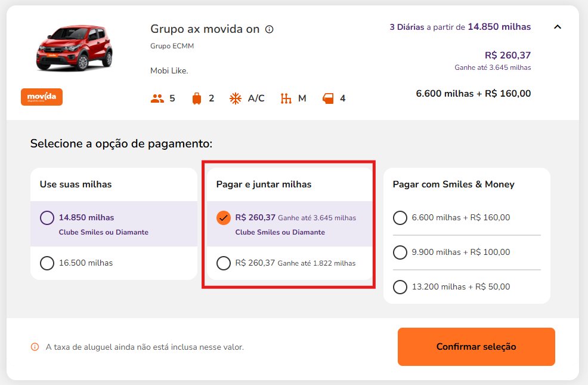The width and height of the screenshot is (588, 385).
Task: Click the car door icon showing 4 doors
Action: [x=328, y=98]
